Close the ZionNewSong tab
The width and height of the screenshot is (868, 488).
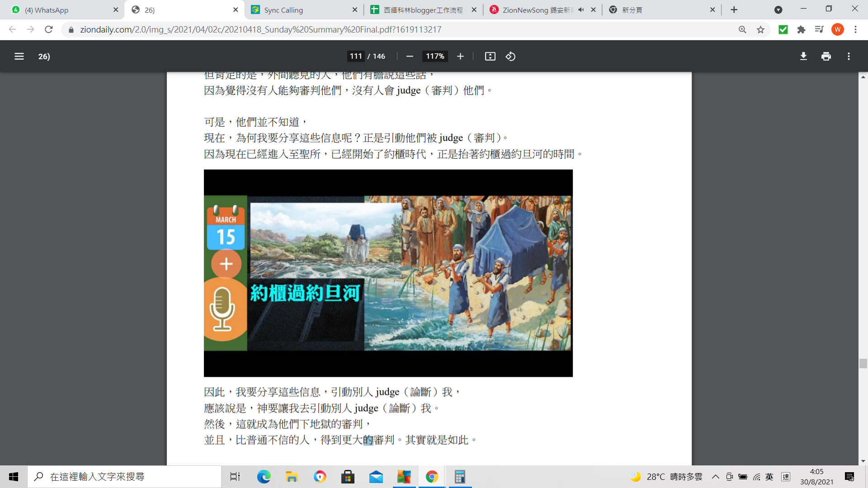pyautogui.click(x=593, y=10)
